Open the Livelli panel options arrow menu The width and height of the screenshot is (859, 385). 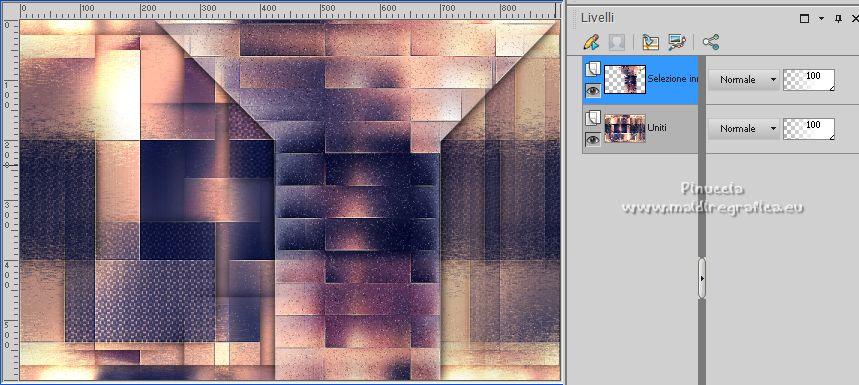(821, 19)
